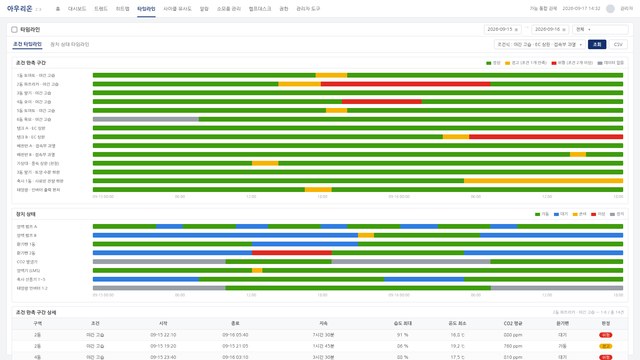The height and width of the screenshot is (360, 640).
Task: Select yellow segment in 1동 토마토 row
Action: click(x=331, y=75)
